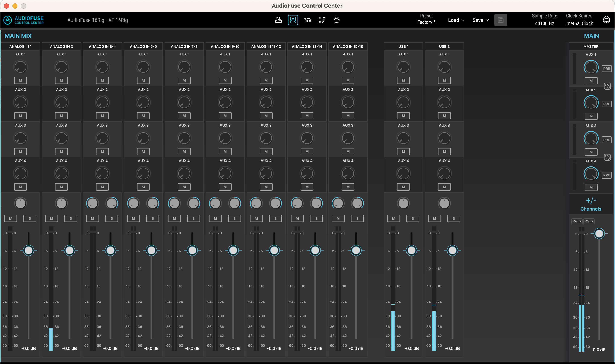Viewport: 615px width, 364px height.
Task: Toggle PRE on Master AUX 1
Action: point(606,69)
